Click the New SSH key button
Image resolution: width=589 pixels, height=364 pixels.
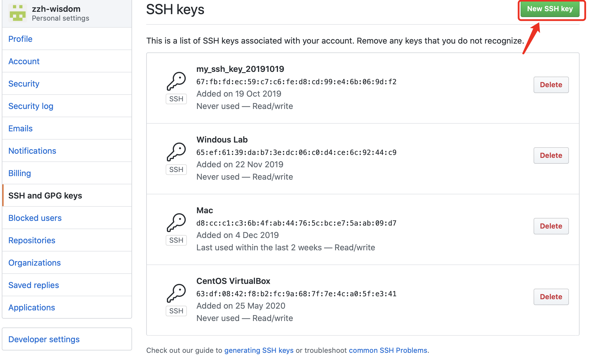pyautogui.click(x=551, y=9)
